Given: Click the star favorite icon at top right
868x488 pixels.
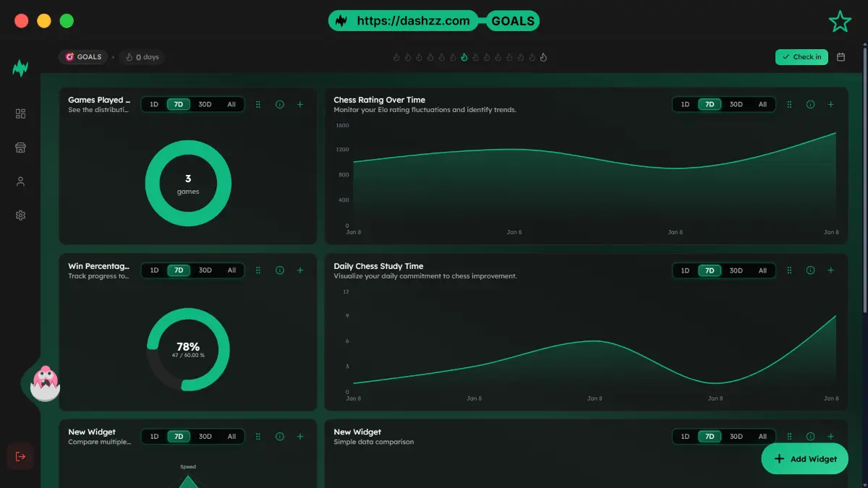Looking at the screenshot, I should (839, 22).
